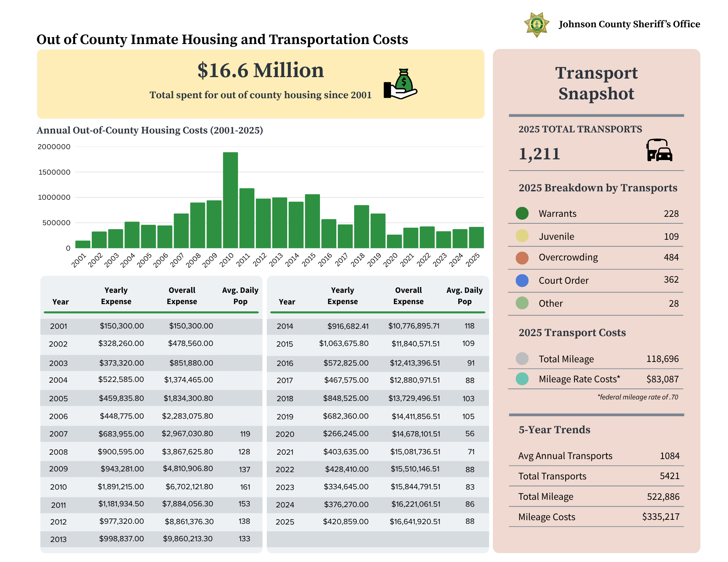Click the Overcrowding count 484

tap(671, 257)
